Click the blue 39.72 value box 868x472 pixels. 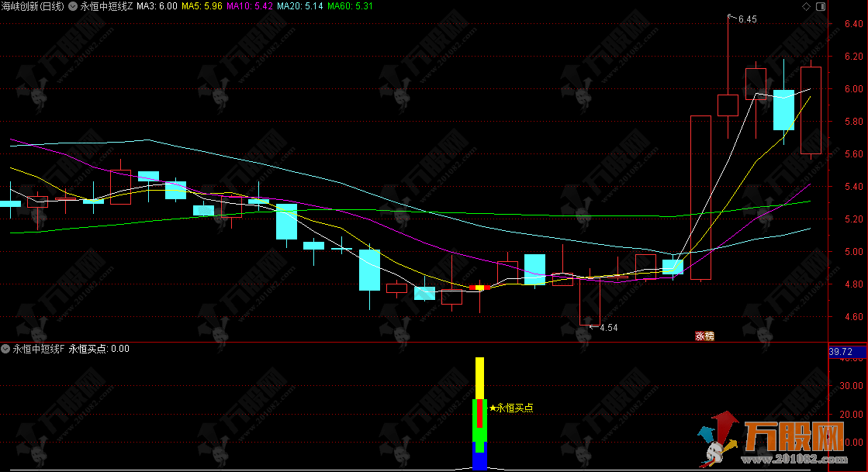coord(848,352)
